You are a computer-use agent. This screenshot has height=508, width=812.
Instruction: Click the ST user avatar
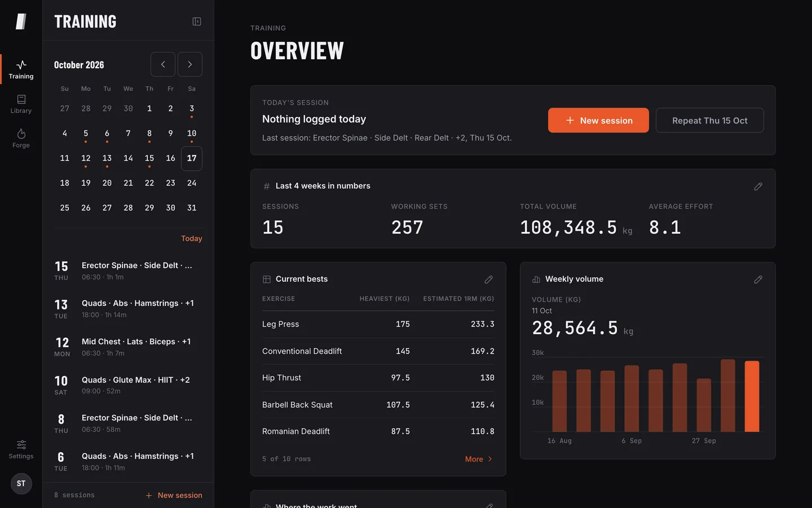21,484
